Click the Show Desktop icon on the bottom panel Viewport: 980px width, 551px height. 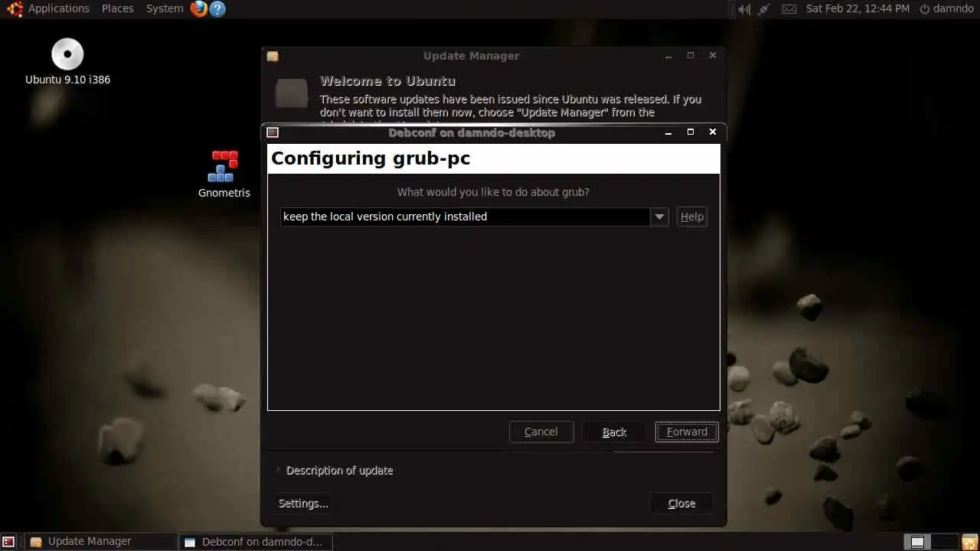(x=8, y=542)
